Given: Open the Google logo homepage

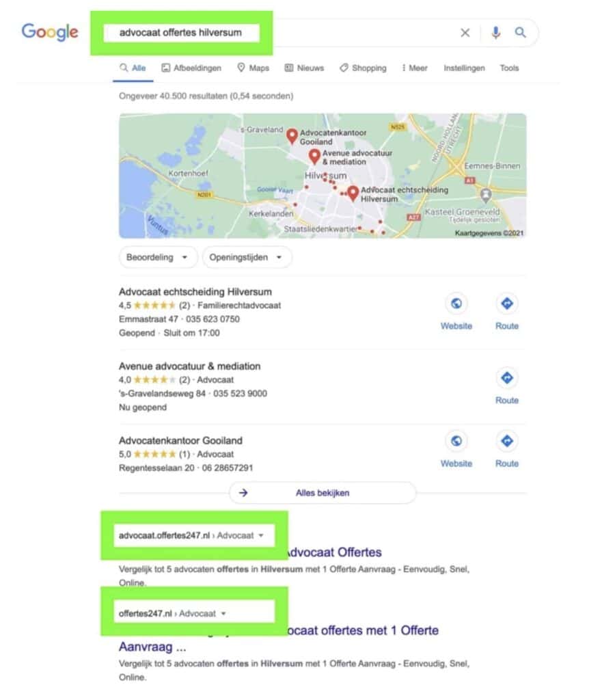Looking at the screenshot, I should point(50,32).
